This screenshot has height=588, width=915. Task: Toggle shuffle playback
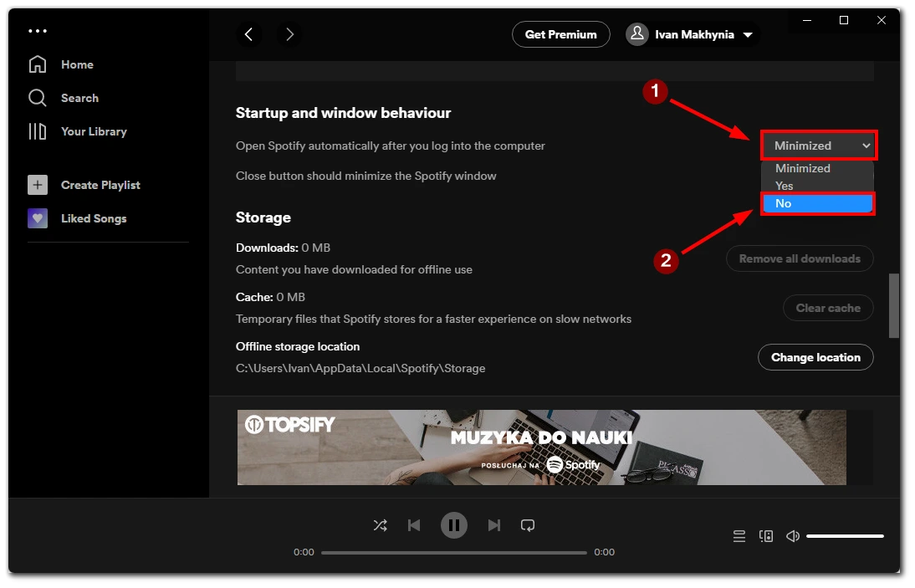point(380,525)
